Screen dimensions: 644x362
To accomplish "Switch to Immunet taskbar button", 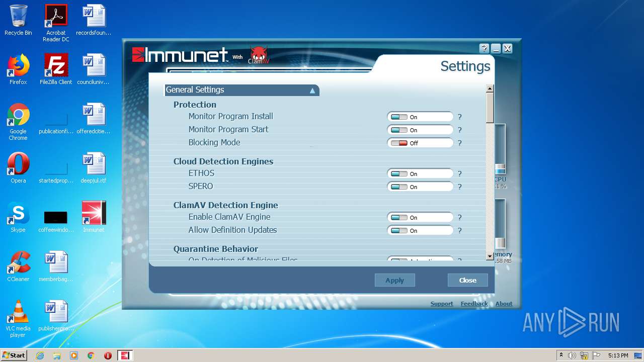I will tap(125, 355).
